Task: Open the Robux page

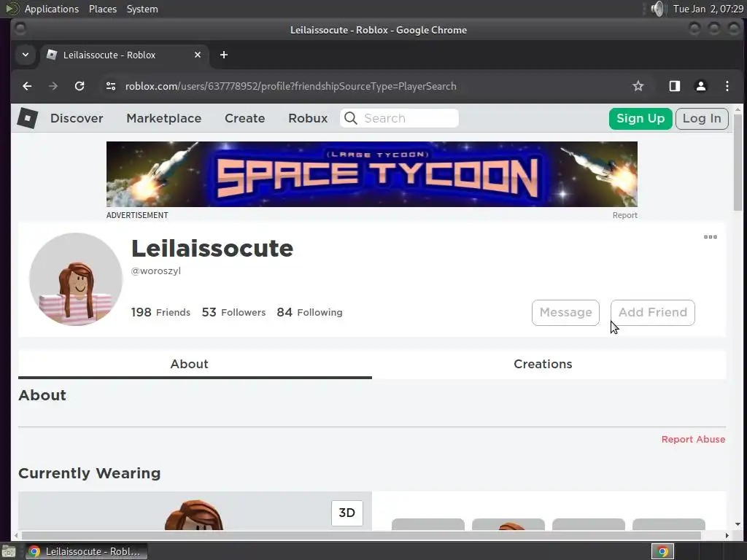Action: pyautogui.click(x=308, y=118)
